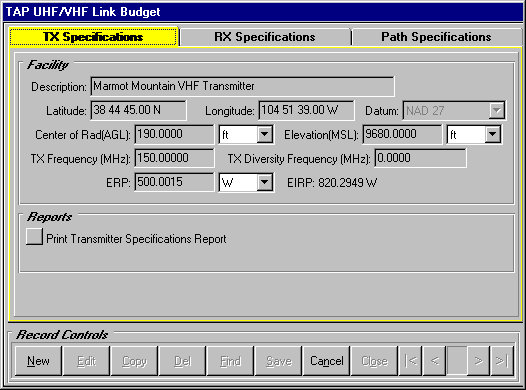Open the Elevation units dropdown

(x=474, y=134)
